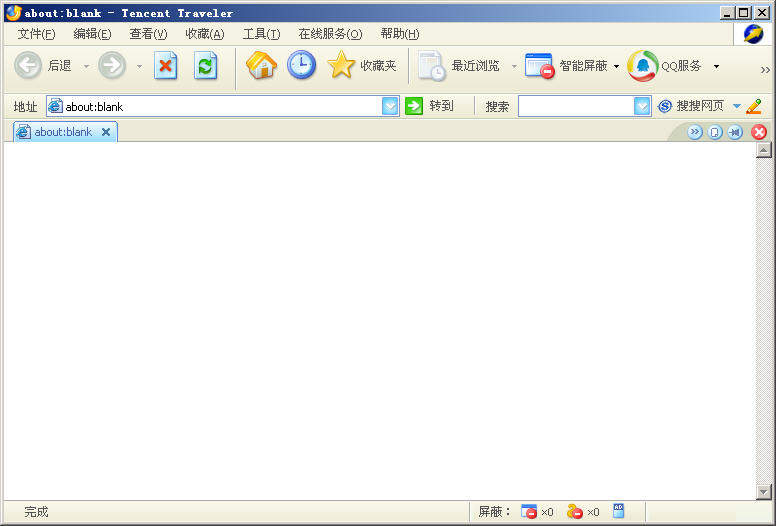
Task: Click the 屏蔽: status bar label
Action: (493, 512)
